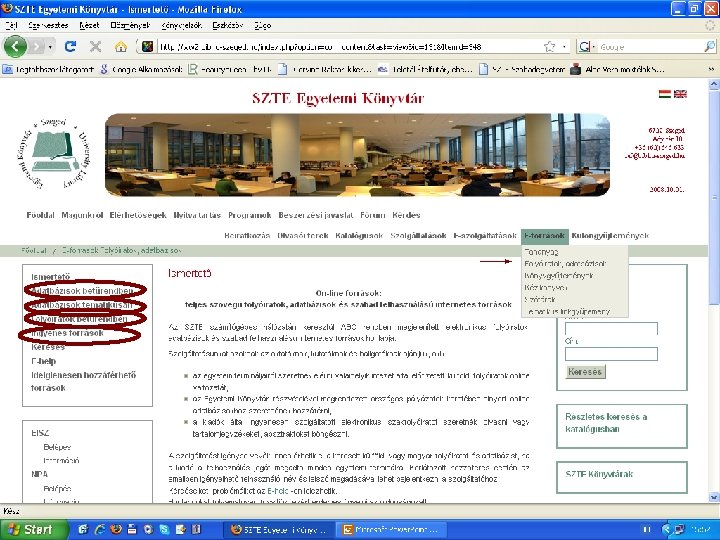This screenshot has width=720, height=540.
Task: Open Ideiglenesen hozzáférhető források sidebar link
Action: click(84, 381)
